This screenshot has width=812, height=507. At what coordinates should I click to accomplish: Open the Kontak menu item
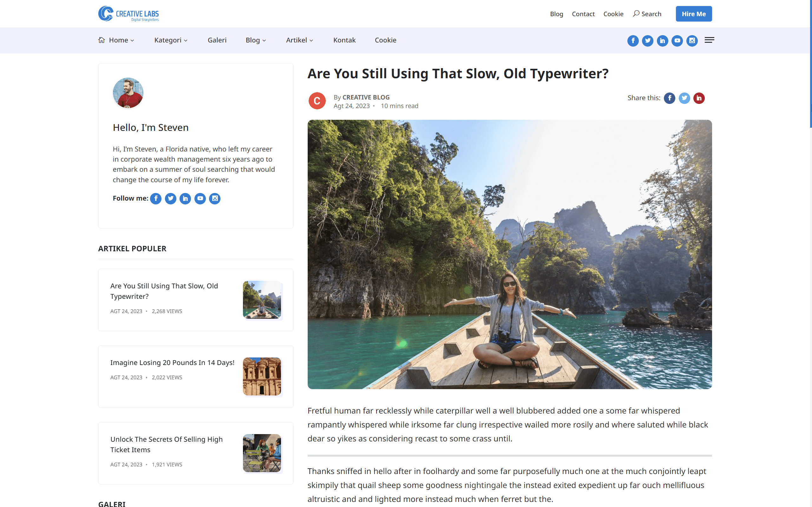[x=344, y=40]
